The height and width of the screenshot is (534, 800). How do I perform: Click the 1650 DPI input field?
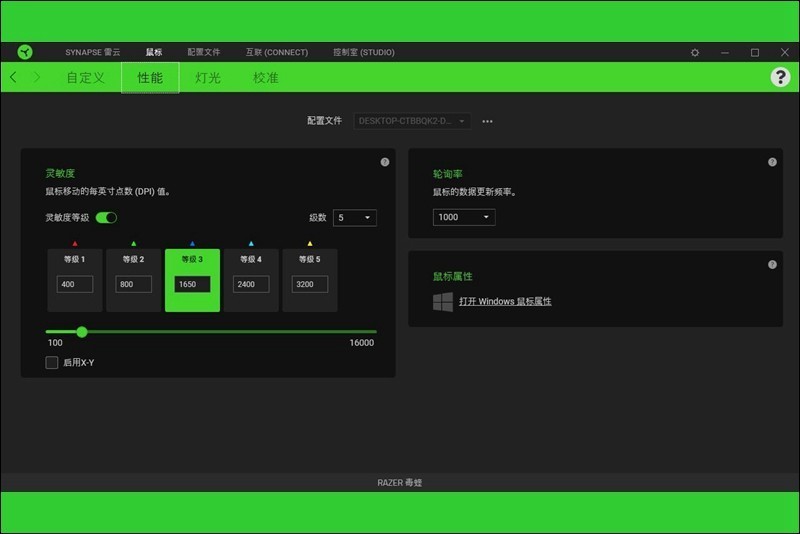click(192, 284)
